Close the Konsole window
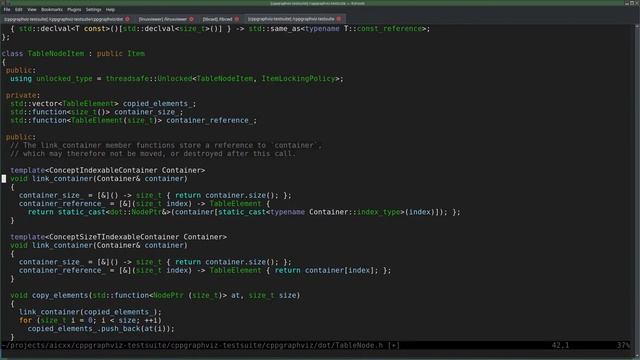 (637, 3)
